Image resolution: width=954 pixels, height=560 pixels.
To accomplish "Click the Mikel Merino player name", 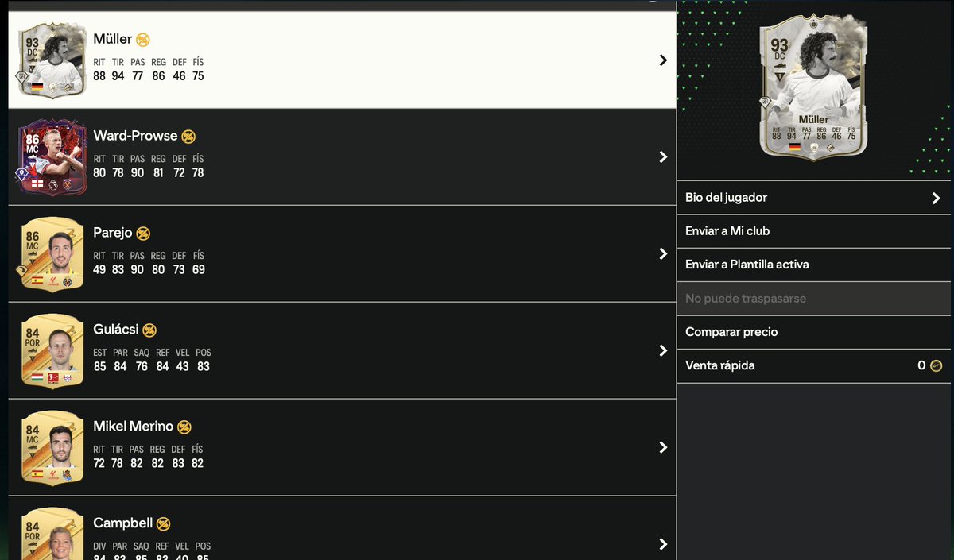I will tap(133, 427).
